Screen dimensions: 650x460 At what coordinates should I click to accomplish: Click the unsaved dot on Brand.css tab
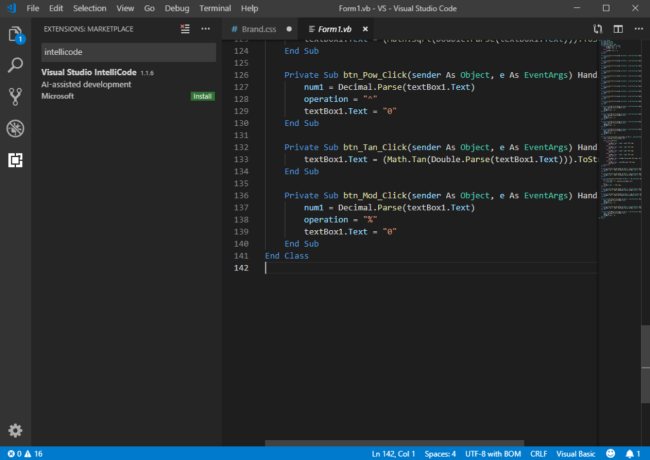tap(289, 29)
